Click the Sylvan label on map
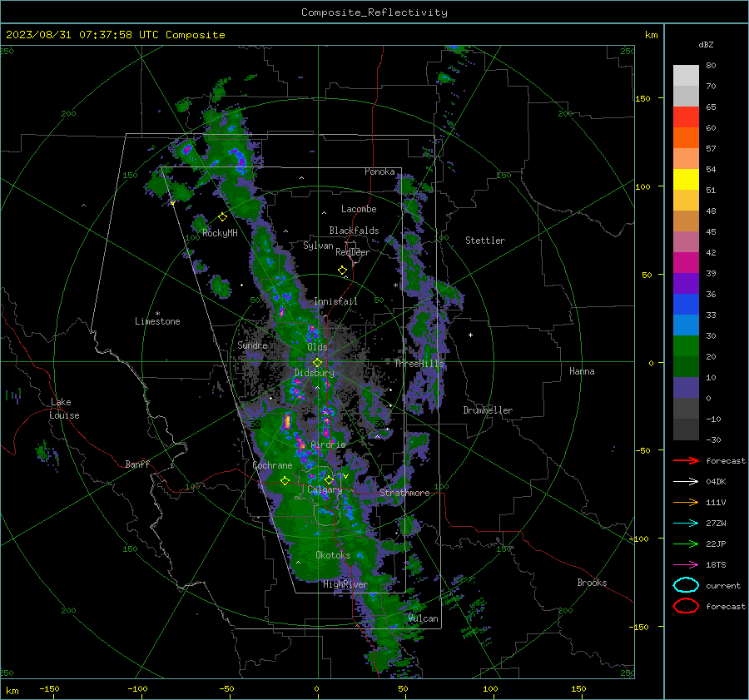This screenshot has width=749, height=700. click(x=318, y=246)
